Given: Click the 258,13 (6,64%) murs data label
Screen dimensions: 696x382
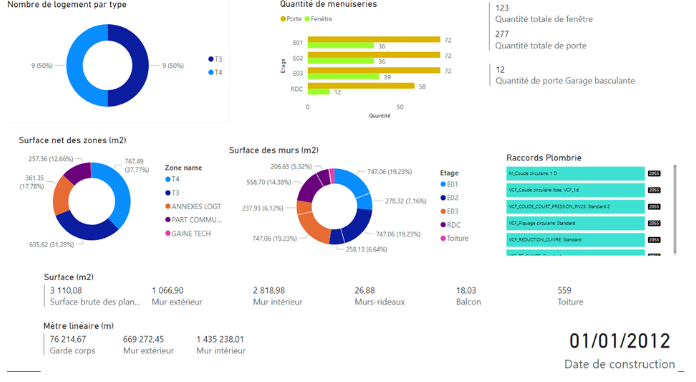Looking at the screenshot, I should (x=366, y=249).
